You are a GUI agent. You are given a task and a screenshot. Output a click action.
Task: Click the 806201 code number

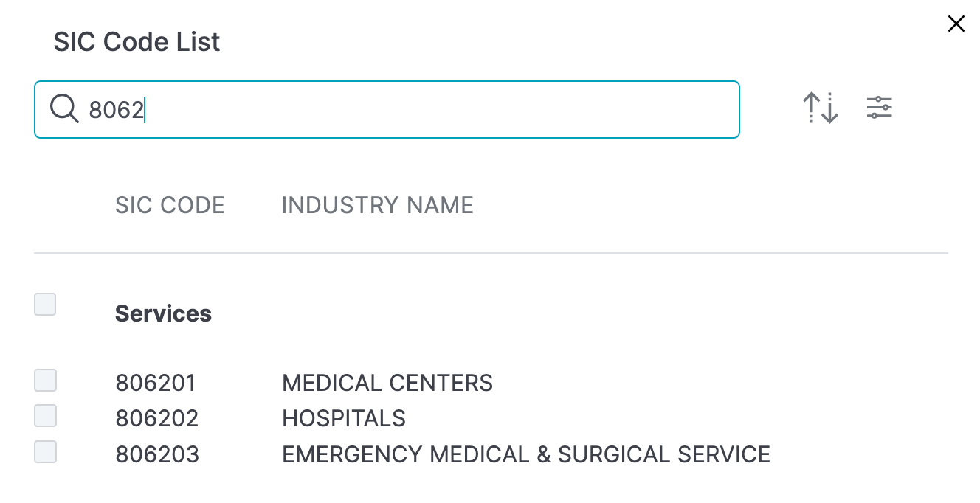[x=156, y=384]
